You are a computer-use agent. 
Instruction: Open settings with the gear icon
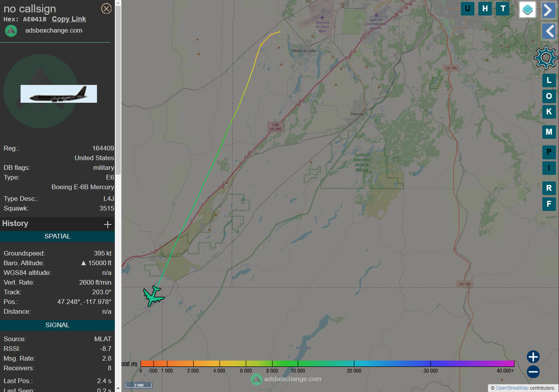click(546, 57)
